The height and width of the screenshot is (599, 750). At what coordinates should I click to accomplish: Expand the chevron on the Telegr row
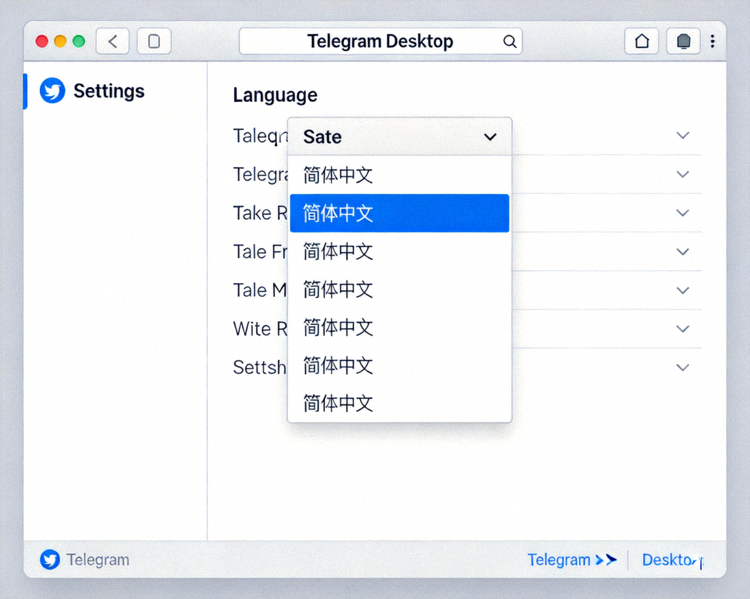683,174
